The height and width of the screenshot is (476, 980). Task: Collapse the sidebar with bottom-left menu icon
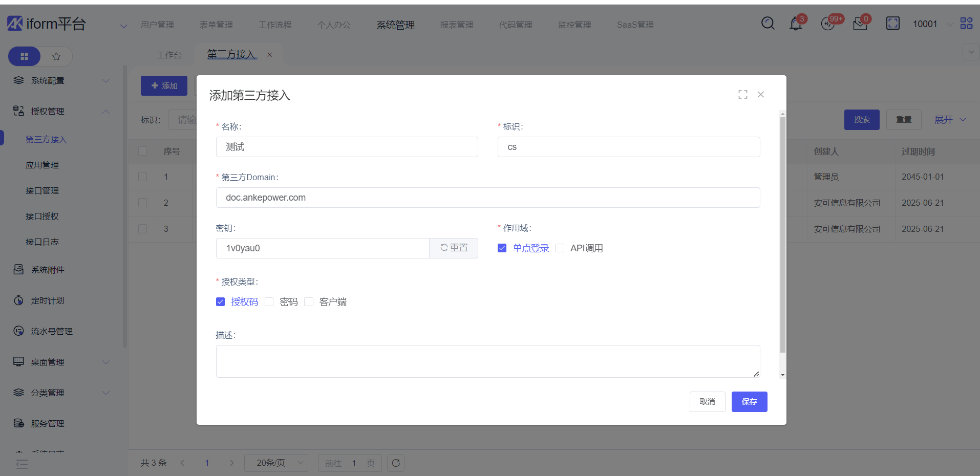pos(22,464)
